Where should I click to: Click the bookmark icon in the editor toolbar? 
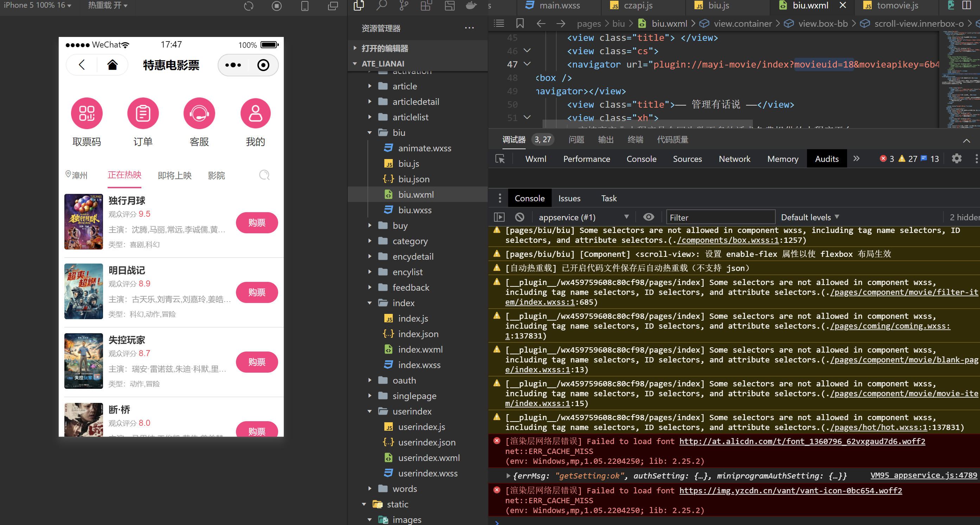520,24
